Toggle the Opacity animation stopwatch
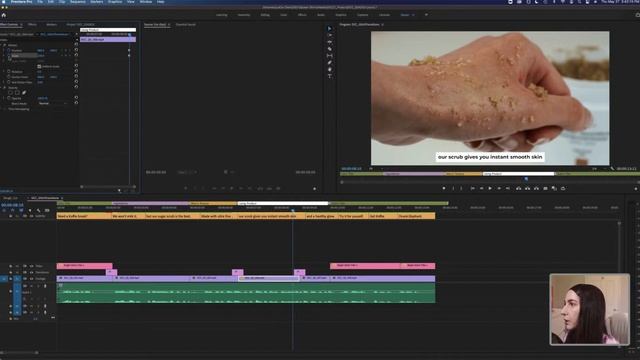Screen dimensions: 640x360 (9, 98)
